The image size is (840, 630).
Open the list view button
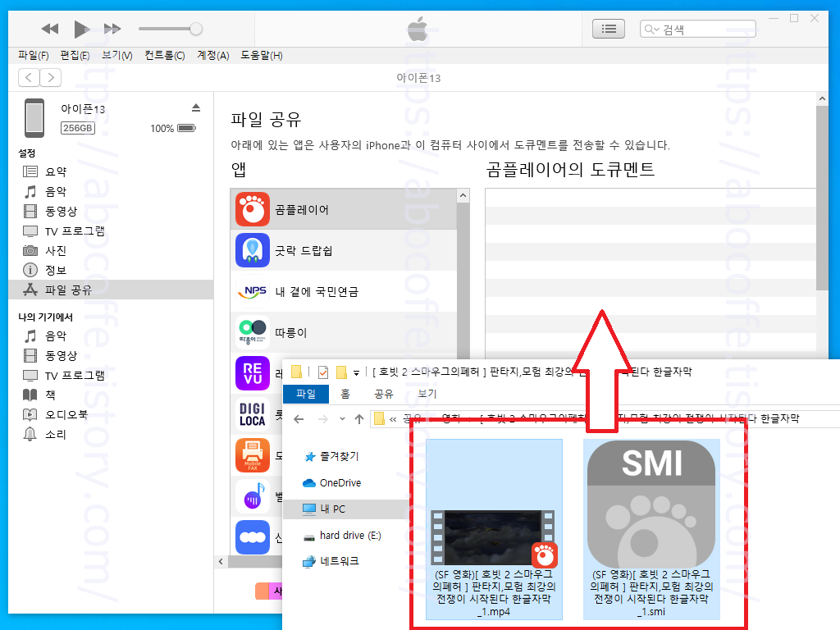(608, 29)
